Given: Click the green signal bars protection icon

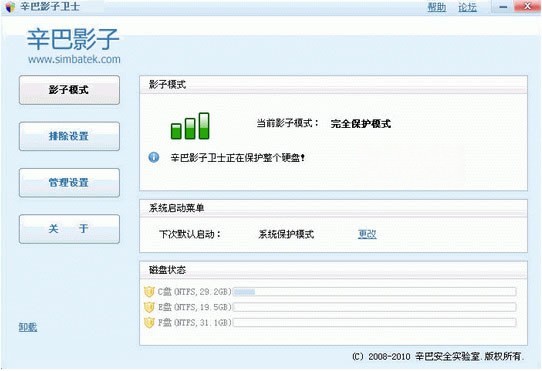Looking at the screenshot, I should coord(190,126).
